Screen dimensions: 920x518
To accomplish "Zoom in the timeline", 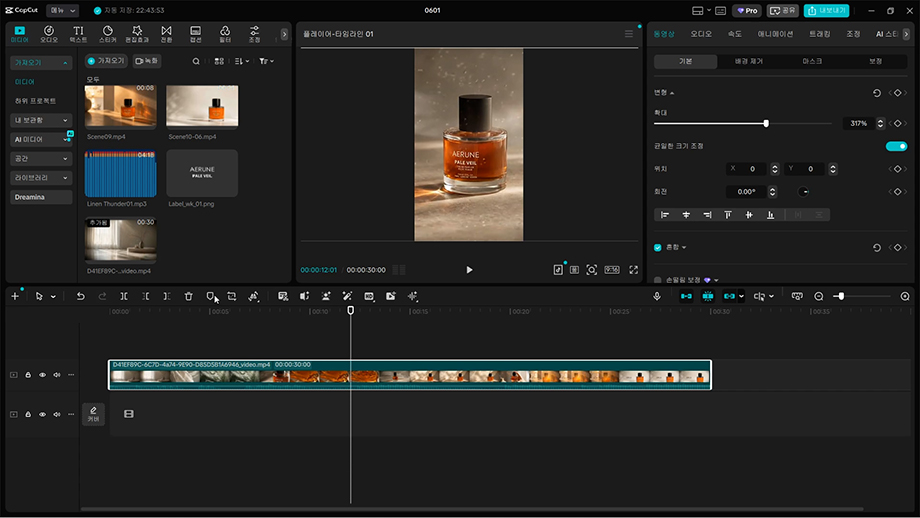I will tap(905, 296).
